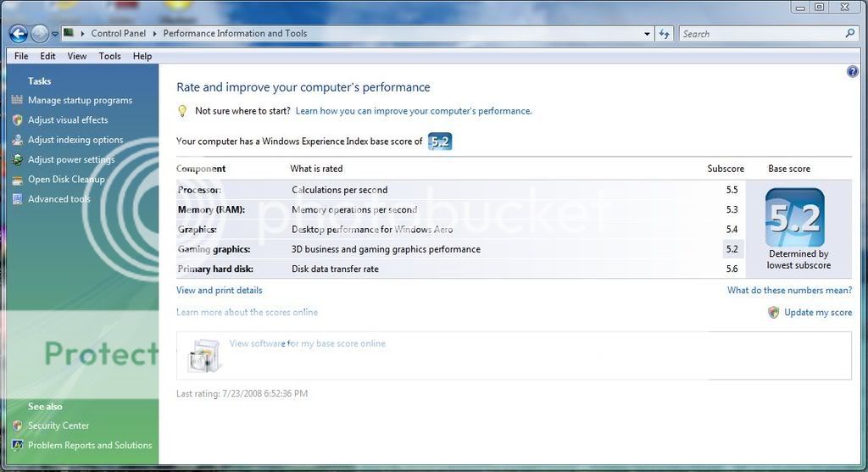The image size is (868, 472).
Task: Click the Adjust power settings icon
Action: click(x=17, y=160)
